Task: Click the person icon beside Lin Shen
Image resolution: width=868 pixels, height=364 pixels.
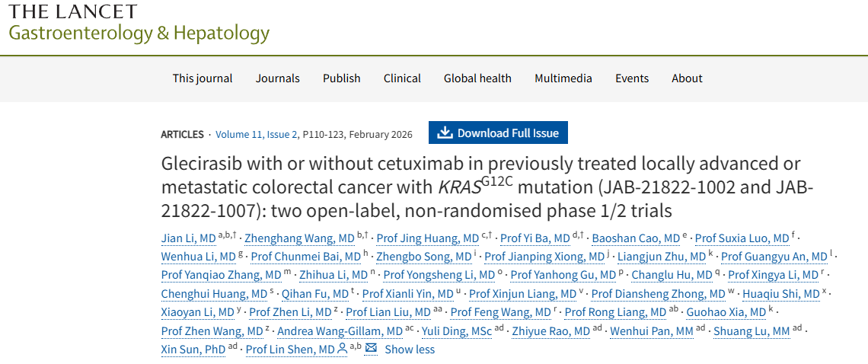Action: [x=343, y=349]
